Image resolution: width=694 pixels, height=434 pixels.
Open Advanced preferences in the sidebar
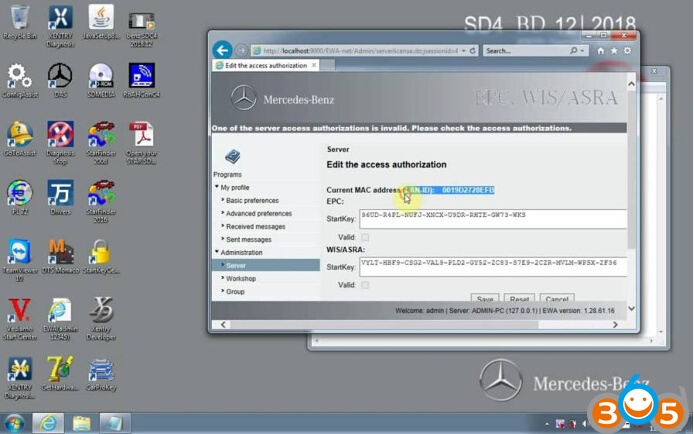point(259,213)
